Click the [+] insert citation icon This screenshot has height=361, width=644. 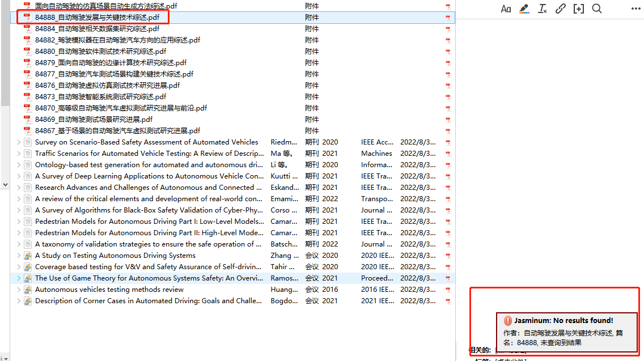tap(579, 9)
